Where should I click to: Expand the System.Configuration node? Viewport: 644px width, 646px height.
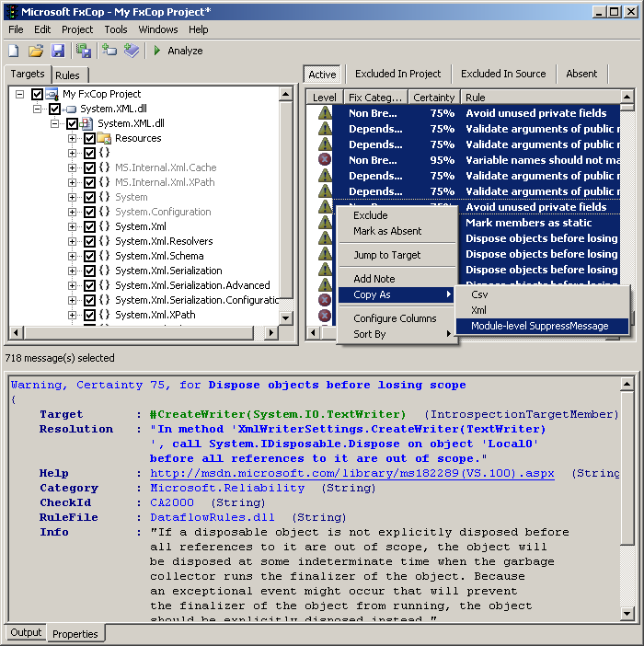(72, 213)
